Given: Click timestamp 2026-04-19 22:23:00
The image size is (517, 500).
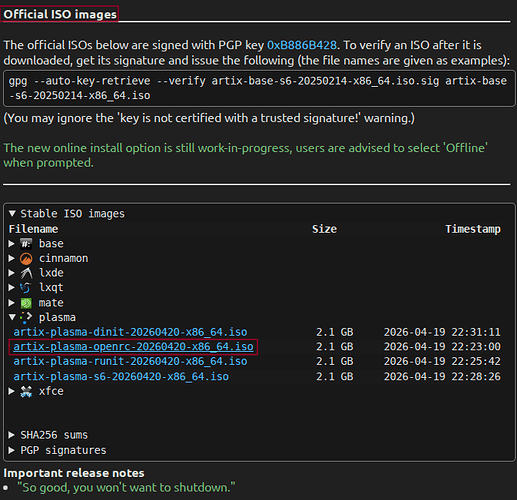Looking at the screenshot, I should (x=442, y=347).
